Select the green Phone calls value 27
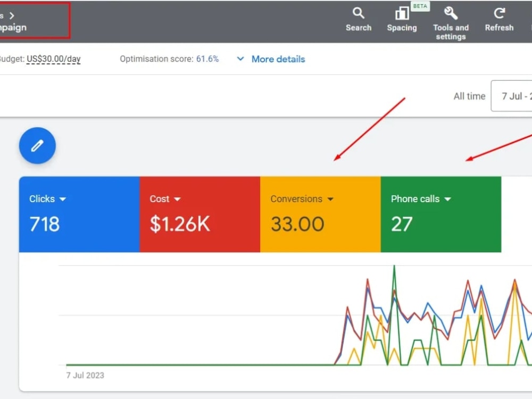 click(x=402, y=224)
